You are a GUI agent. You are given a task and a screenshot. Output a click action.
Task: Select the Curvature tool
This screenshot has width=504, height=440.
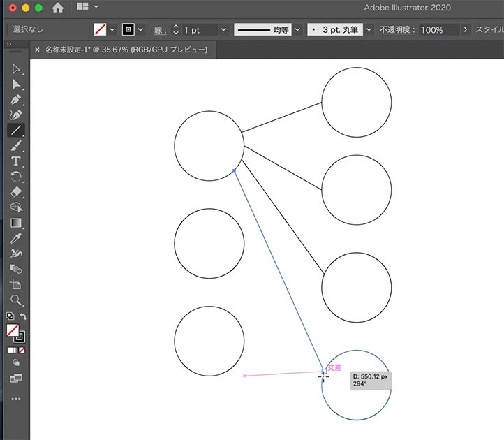[16, 115]
